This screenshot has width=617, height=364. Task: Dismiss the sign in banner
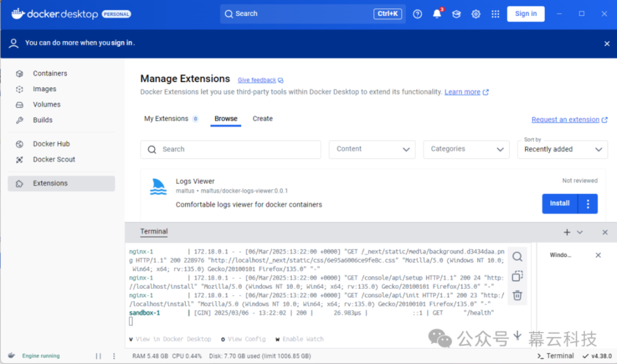pos(607,44)
